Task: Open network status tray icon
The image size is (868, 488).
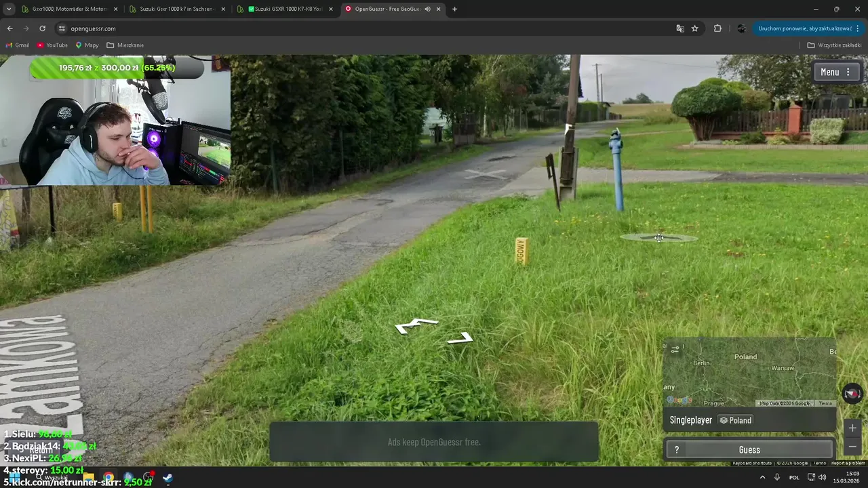Action: pyautogui.click(x=811, y=477)
